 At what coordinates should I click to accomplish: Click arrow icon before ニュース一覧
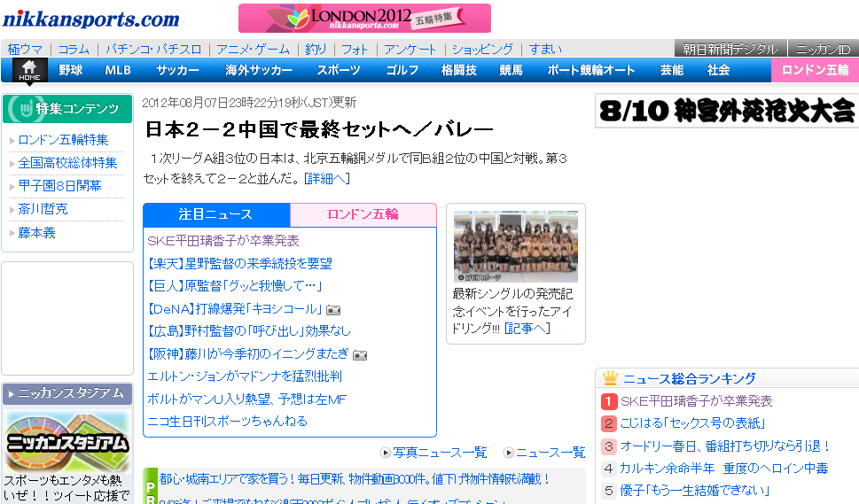[x=509, y=453]
